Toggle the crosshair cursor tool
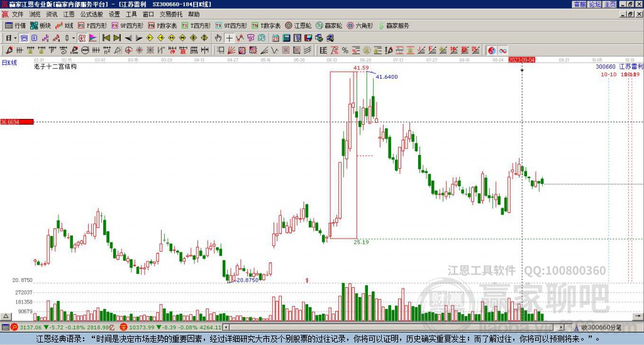Viewport: 644px width, 345px height. [x=229, y=38]
